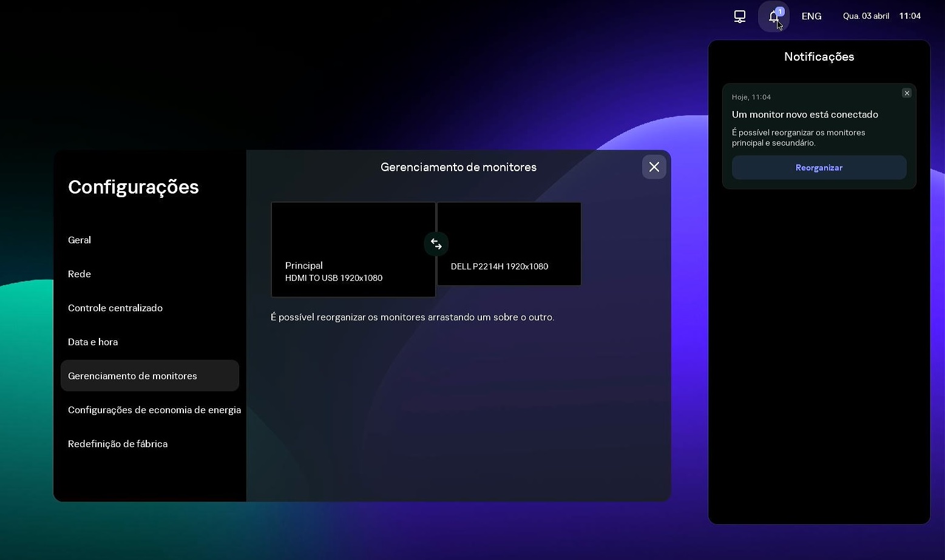Click the Notificações panel title
The width and height of the screenshot is (945, 560).
tap(819, 56)
